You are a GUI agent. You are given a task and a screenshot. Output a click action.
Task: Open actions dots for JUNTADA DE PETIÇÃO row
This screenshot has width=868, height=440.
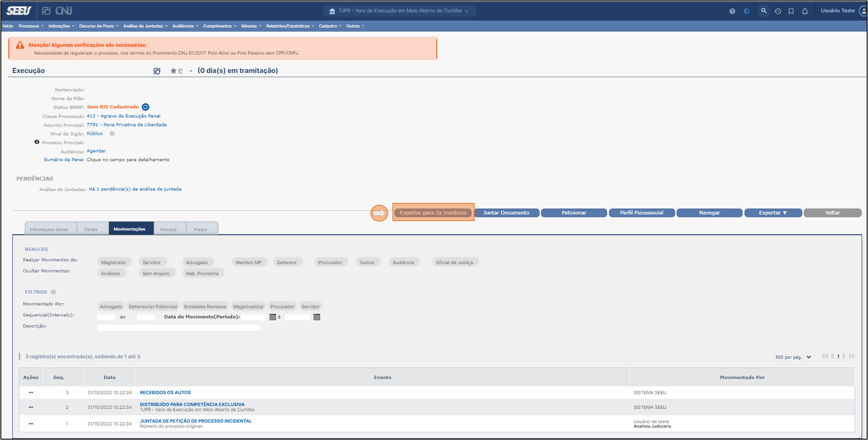tap(31, 424)
